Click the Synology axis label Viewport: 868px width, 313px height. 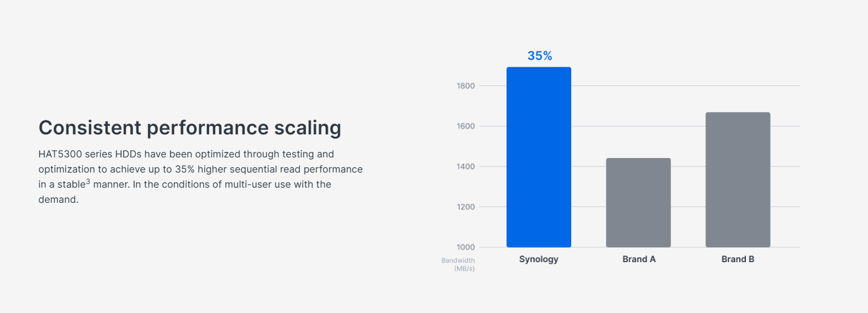click(x=539, y=259)
